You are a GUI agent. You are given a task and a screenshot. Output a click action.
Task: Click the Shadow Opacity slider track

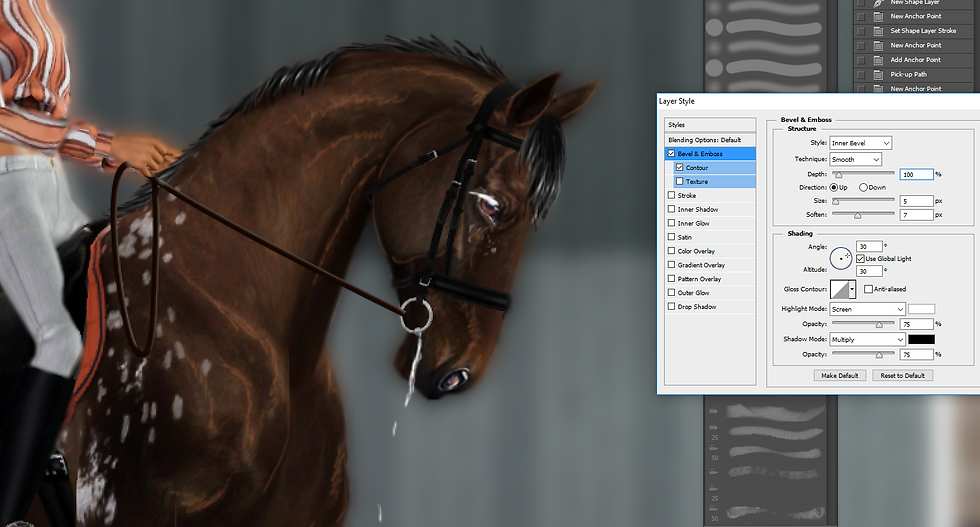(x=863, y=353)
